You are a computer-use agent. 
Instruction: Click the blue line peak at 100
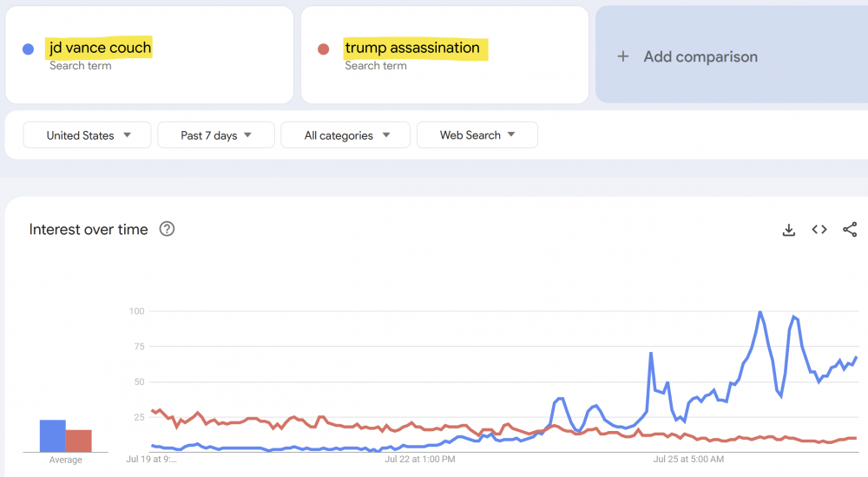click(759, 312)
